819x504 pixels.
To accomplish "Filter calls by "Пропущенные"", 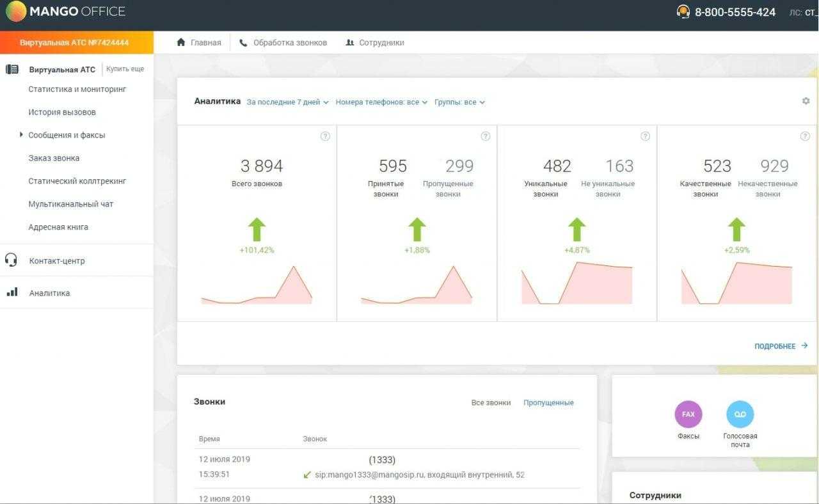I will coord(548,403).
